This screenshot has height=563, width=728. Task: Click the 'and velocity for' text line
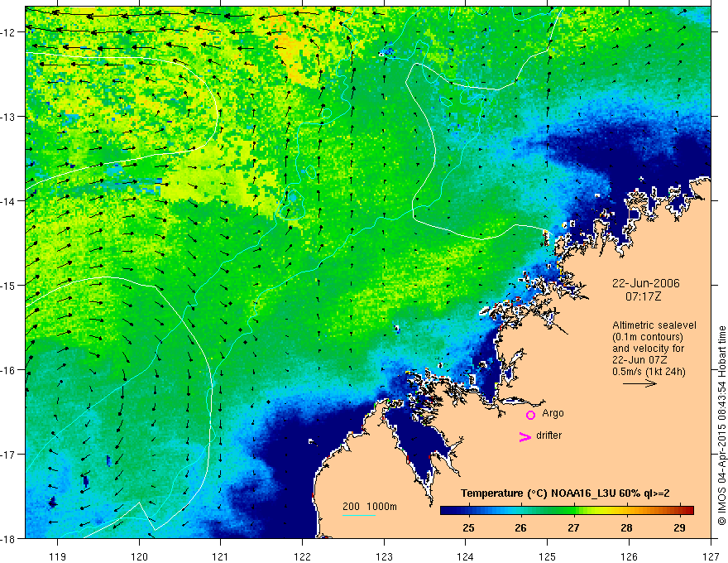[648, 349]
